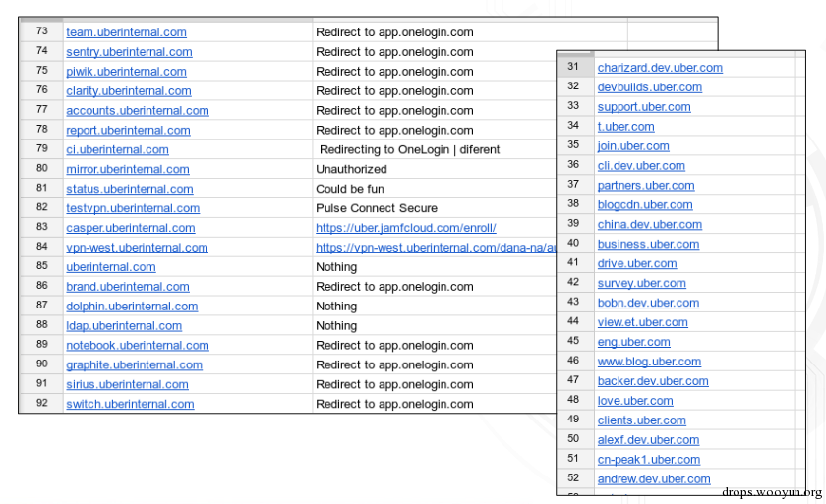Click the partners.uber.com hyperlink
Image resolution: width=826 pixels, height=504 pixels.
click(645, 186)
